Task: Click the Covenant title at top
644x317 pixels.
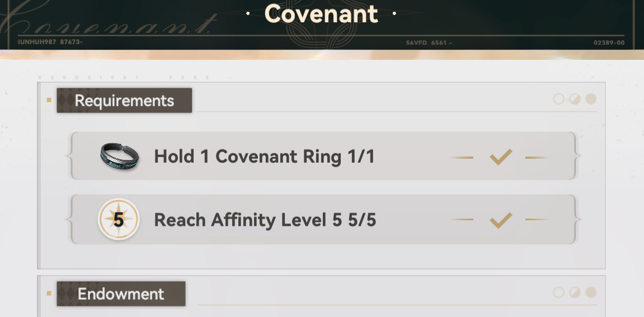Action: click(x=321, y=13)
